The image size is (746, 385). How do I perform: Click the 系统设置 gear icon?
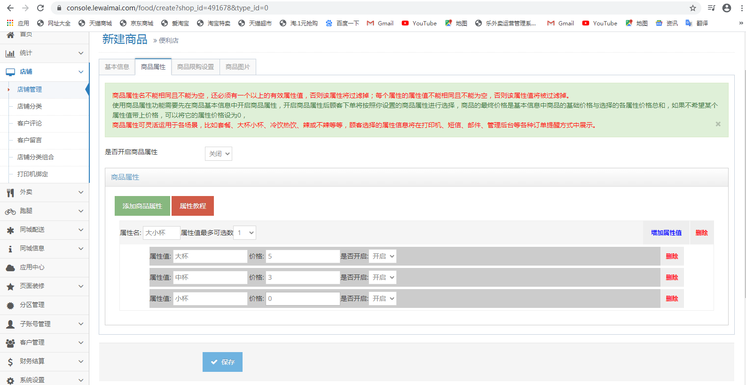pos(10,380)
